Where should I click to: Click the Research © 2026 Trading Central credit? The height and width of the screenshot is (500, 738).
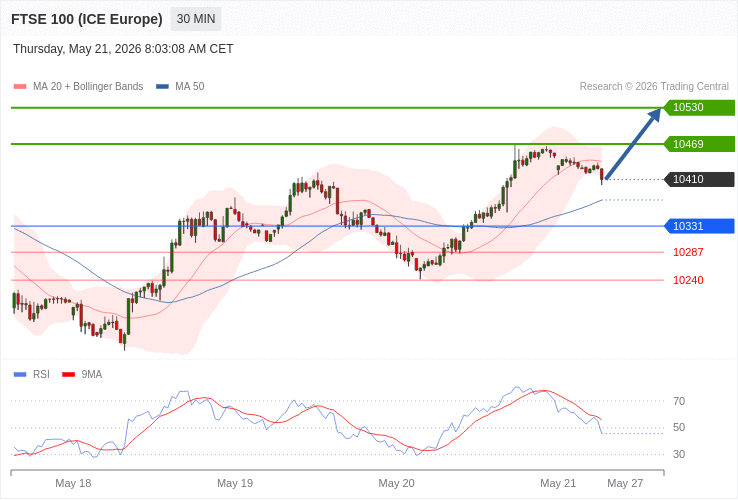[654, 87]
